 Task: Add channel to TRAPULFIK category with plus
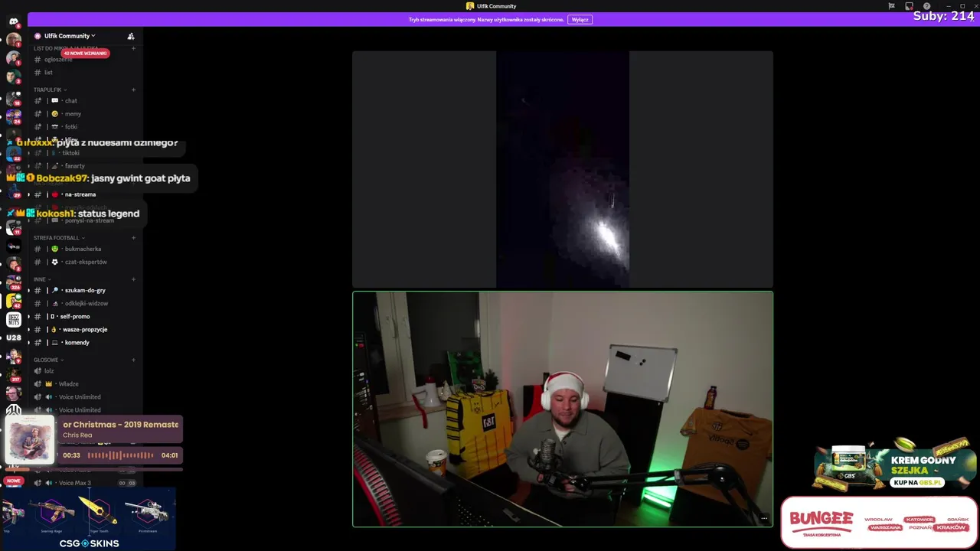point(133,90)
